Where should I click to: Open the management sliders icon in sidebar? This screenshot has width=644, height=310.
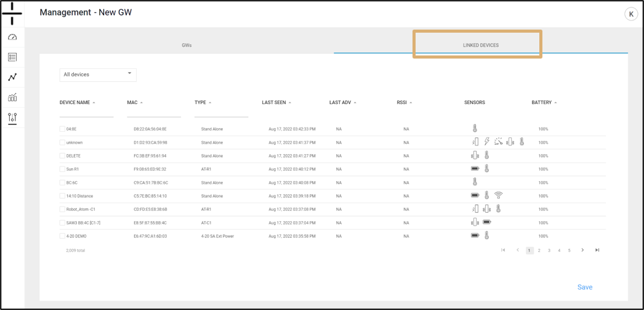(12, 118)
